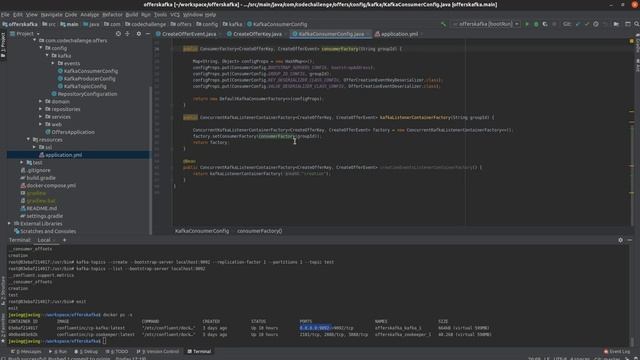This screenshot has height=360, width=640.
Task: Open Project Structure folder icon
Action: point(616,24)
